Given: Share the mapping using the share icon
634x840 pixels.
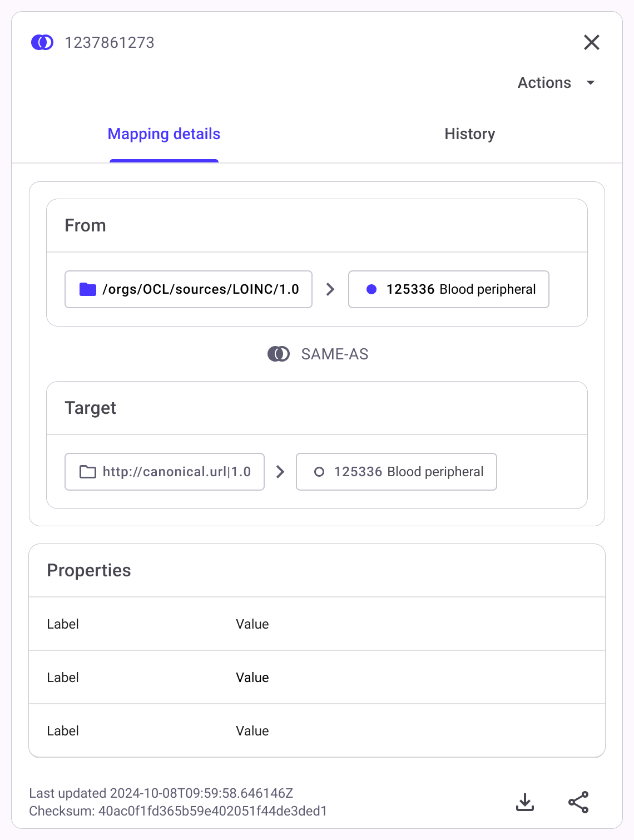Looking at the screenshot, I should 578,802.
